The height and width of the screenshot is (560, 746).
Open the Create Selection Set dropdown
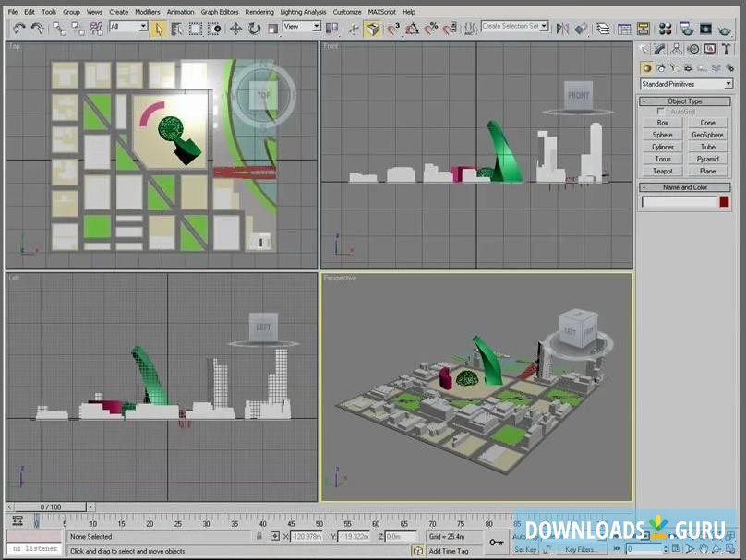(x=514, y=26)
